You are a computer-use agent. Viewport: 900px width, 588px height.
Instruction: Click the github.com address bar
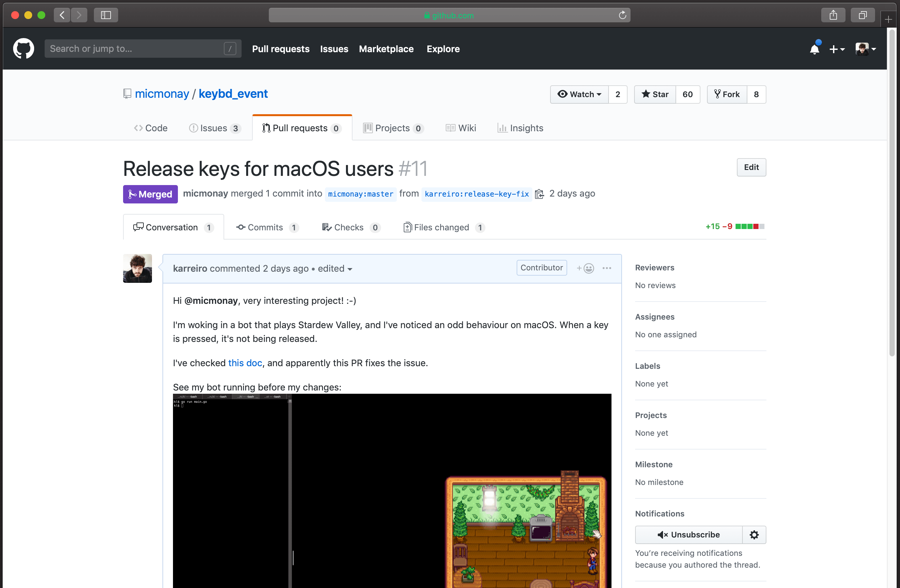[449, 15]
